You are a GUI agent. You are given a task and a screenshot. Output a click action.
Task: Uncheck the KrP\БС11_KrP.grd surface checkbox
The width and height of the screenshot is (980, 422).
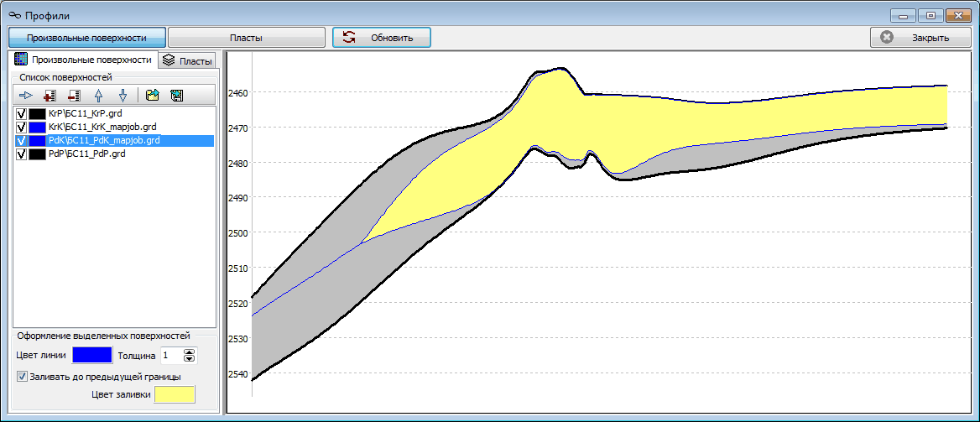click(21, 114)
